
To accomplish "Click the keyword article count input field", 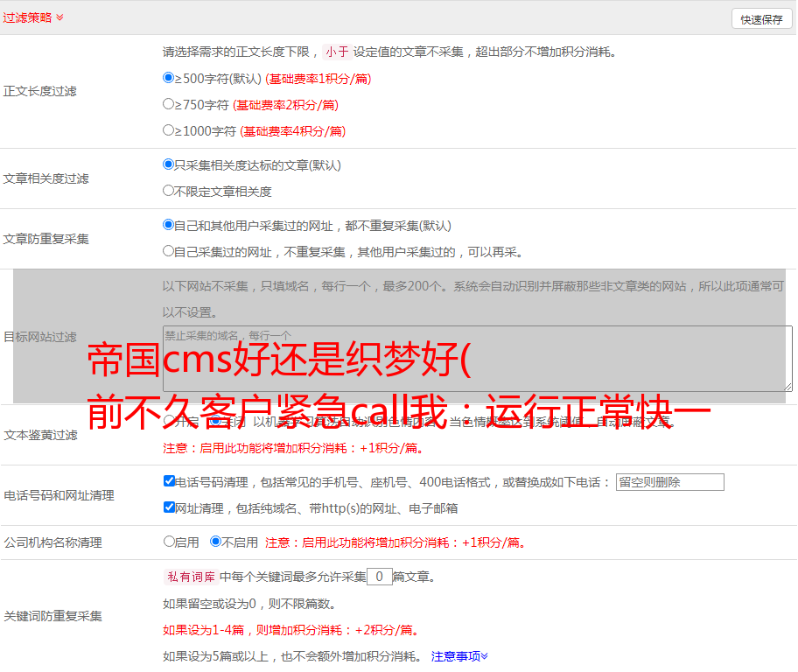I will pyautogui.click(x=379, y=577).
